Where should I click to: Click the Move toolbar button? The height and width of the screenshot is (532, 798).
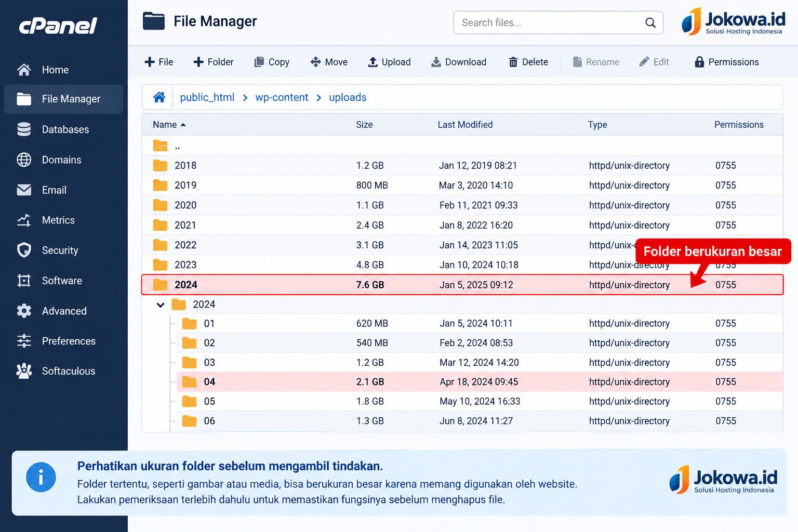(329, 62)
